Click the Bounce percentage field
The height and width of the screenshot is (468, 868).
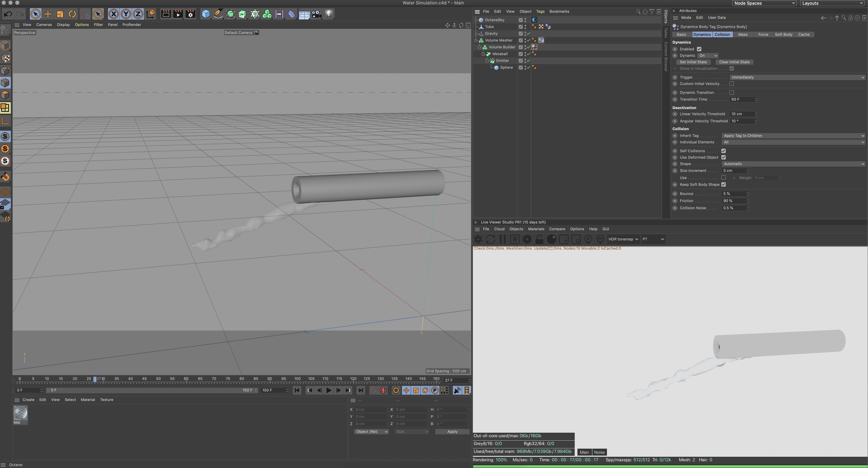pos(735,194)
